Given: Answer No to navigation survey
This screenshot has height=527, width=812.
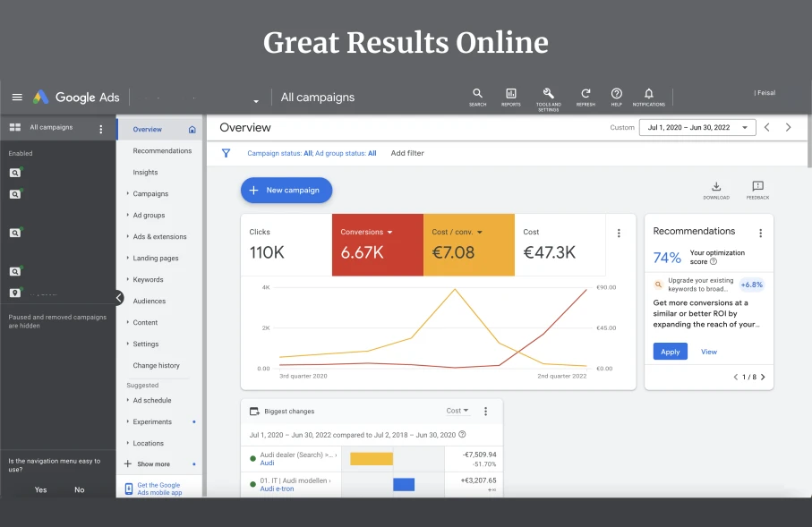Looking at the screenshot, I should tap(80, 489).
